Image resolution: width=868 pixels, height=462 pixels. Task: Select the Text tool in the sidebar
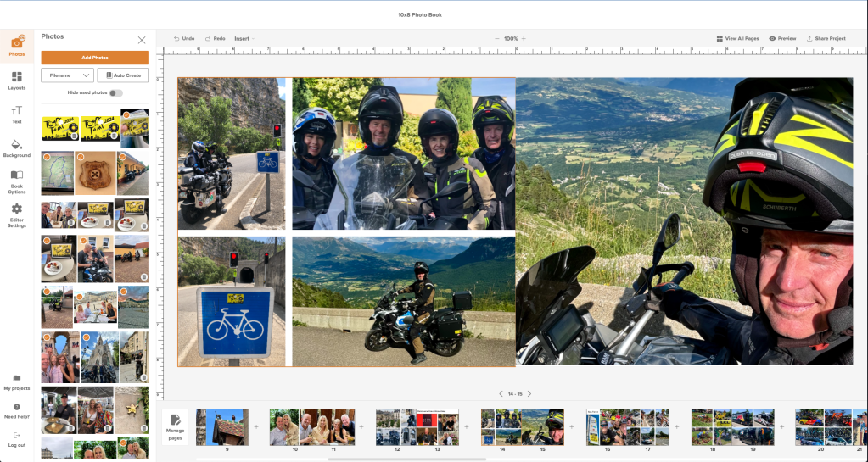tap(16, 115)
